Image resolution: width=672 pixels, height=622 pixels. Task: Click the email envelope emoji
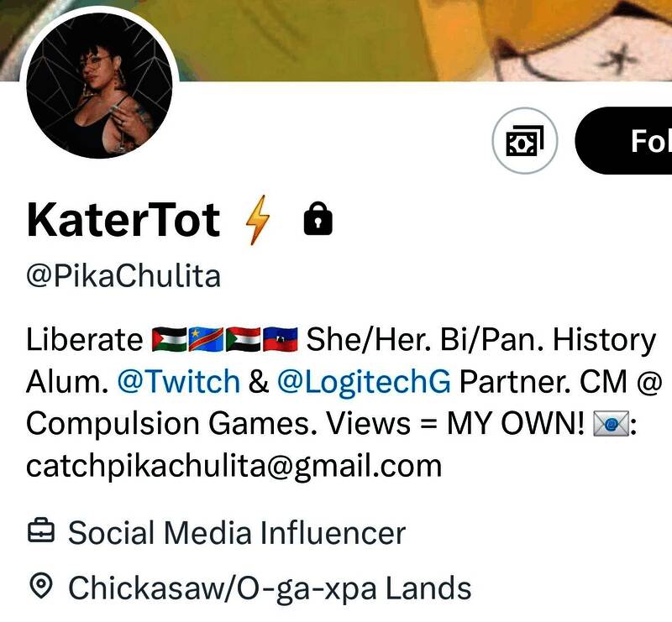[611, 424]
